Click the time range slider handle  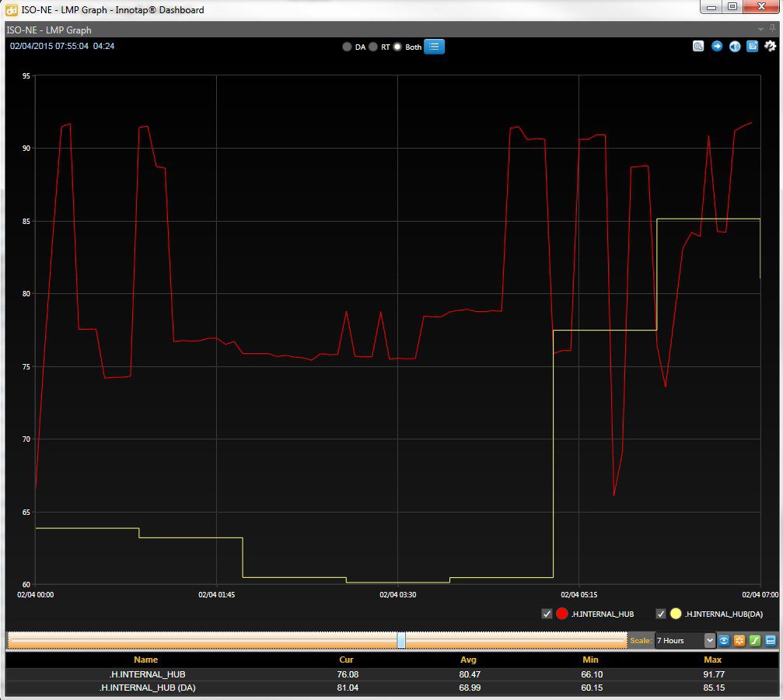401,640
